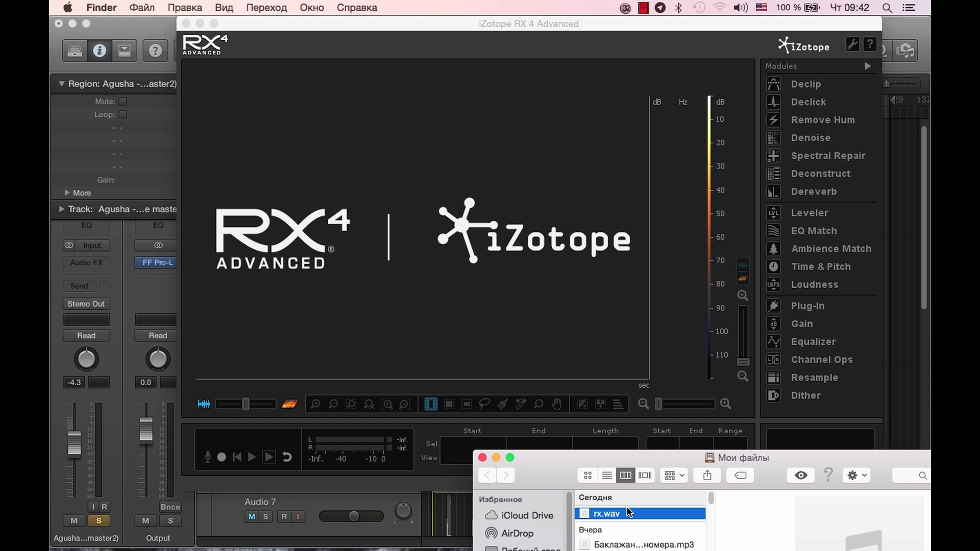Expand the Track inspector triangle

click(61, 209)
